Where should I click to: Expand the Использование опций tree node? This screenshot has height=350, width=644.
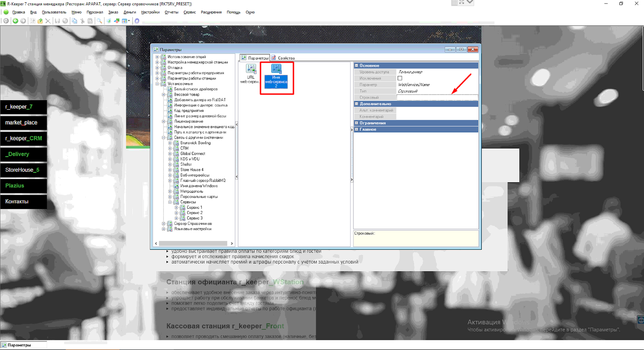coord(157,57)
